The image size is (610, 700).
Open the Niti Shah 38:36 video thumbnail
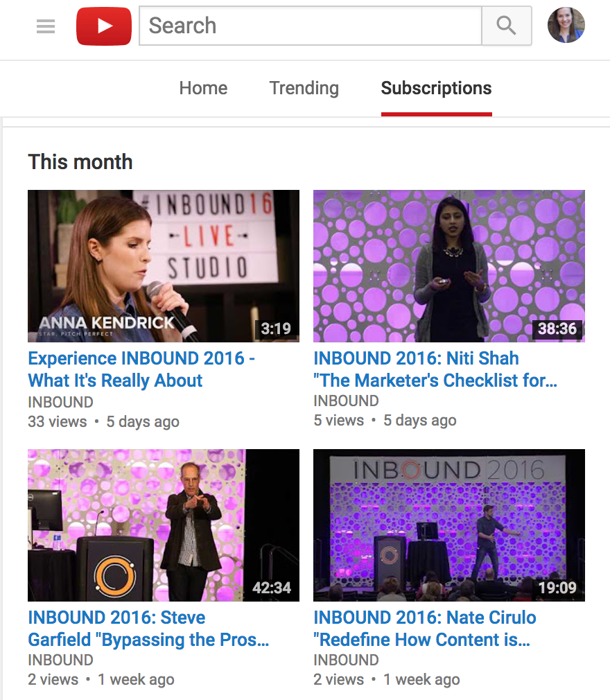click(448, 266)
